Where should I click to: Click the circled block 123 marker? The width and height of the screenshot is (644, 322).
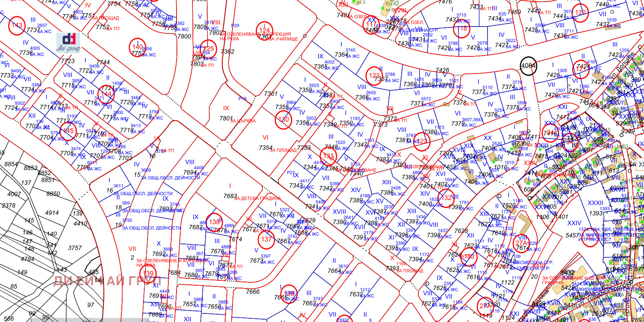(374, 76)
